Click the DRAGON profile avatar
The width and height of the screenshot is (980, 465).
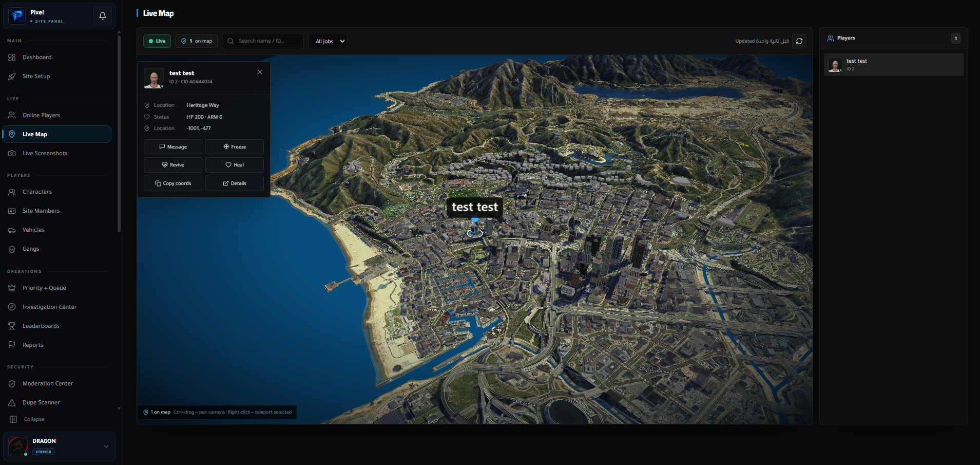18,447
